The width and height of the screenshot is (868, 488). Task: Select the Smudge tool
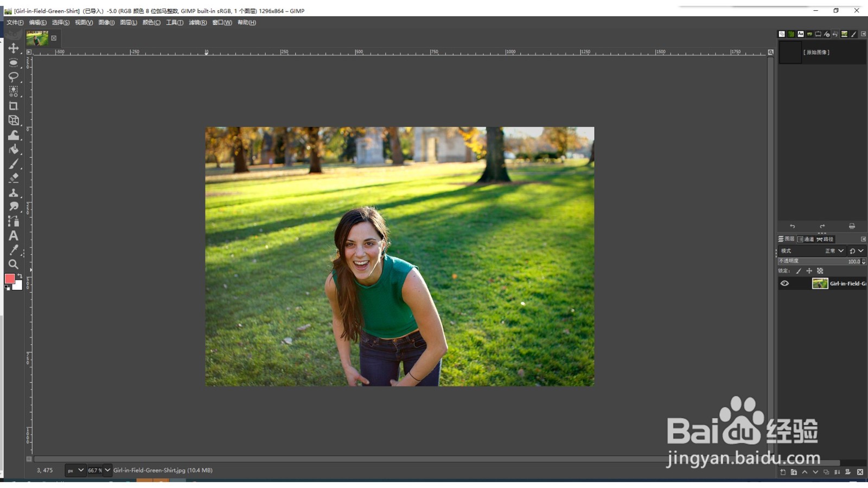click(14, 207)
